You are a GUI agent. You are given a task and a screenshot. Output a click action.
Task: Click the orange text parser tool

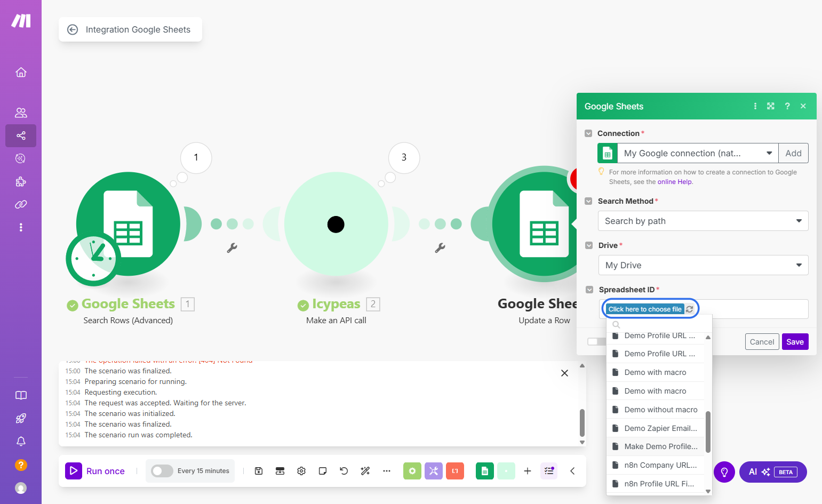[x=455, y=471]
